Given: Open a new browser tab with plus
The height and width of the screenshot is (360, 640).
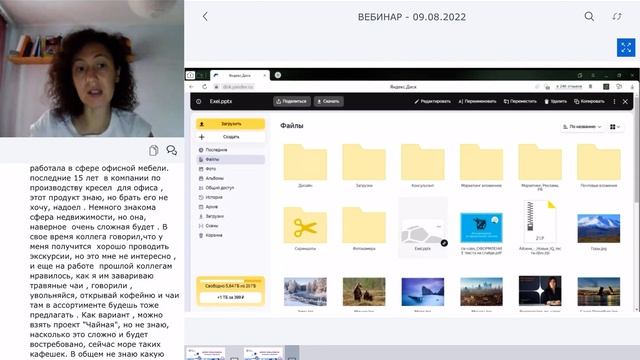Looking at the screenshot, I should click(x=278, y=75).
